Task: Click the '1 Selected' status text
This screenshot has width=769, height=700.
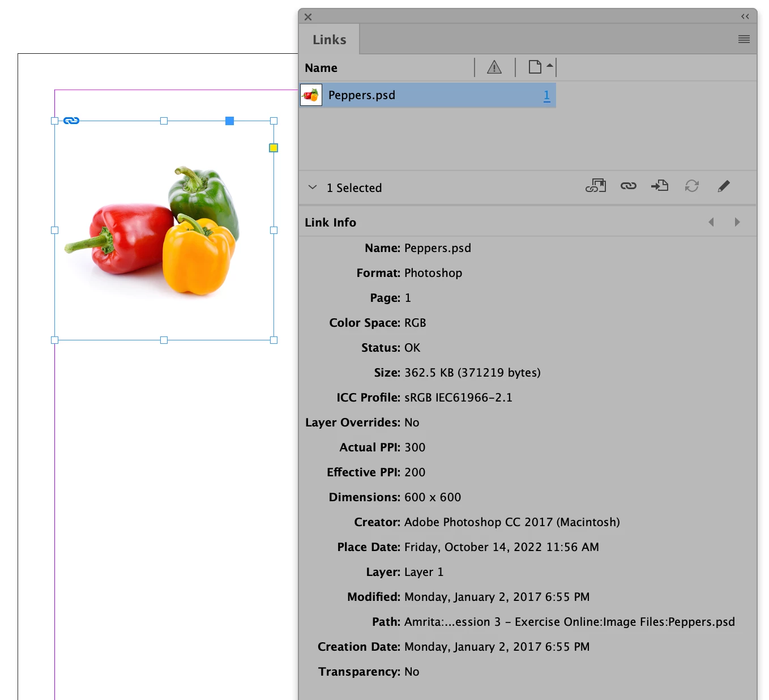Action: click(354, 188)
